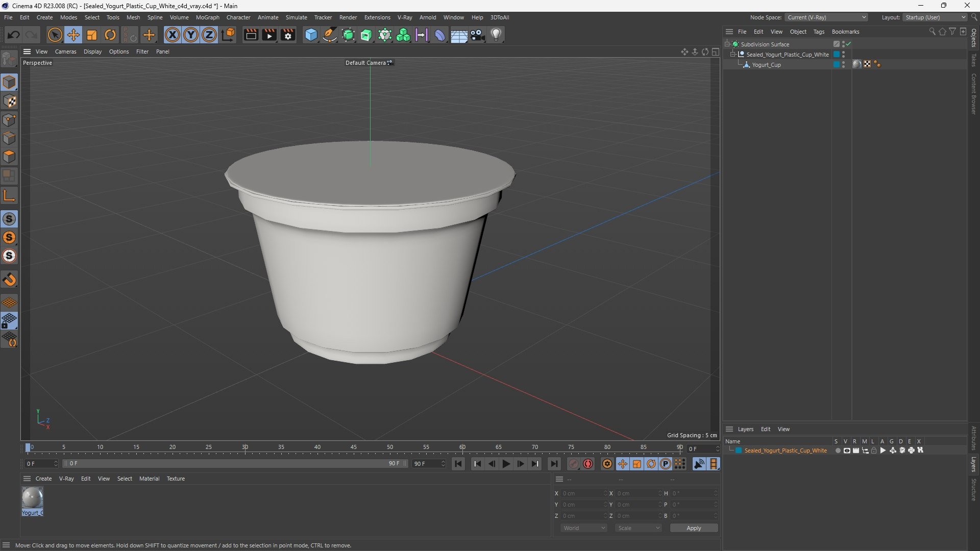Open the Node Space dropdown
The width and height of the screenshot is (980, 551).
tap(826, 17)
